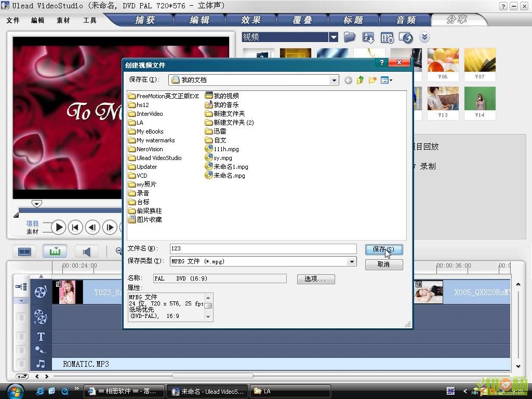Click the 选项 button
The image size is (532, 399).
tap(315, 279)
